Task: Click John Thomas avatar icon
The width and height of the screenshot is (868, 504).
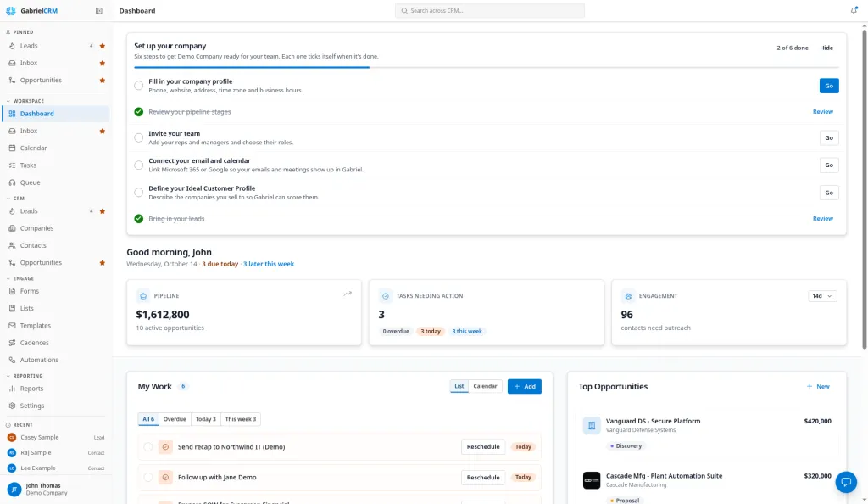Action: coord(14,489)
